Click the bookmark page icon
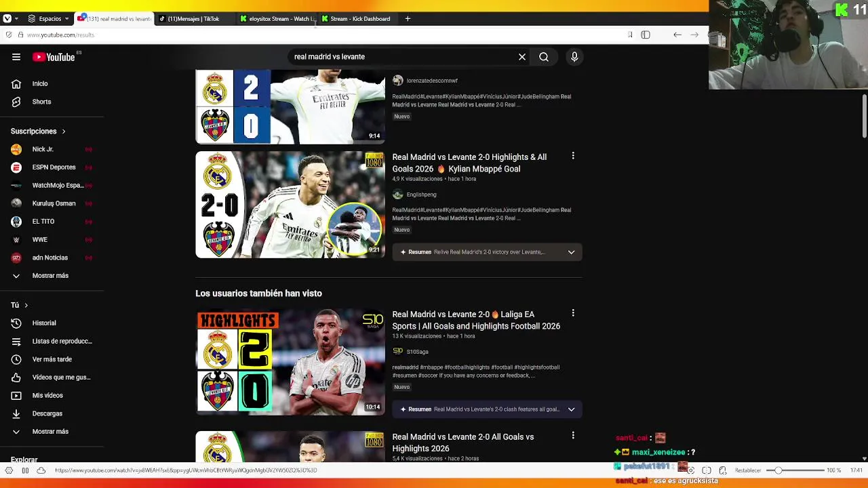The image size is (868, 488). click(630, 35)
